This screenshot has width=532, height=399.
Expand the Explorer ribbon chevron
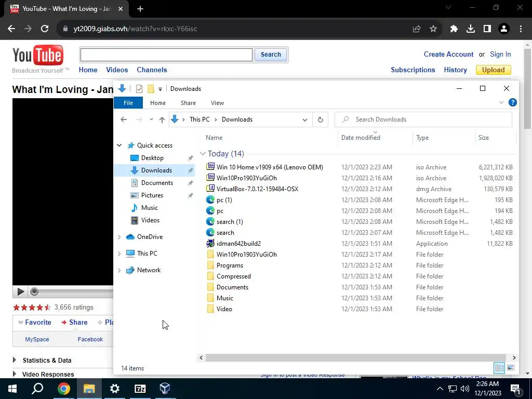click(501, 102)
